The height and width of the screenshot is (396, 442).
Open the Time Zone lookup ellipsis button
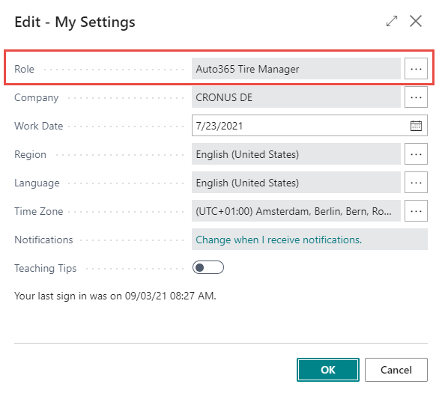416,211
